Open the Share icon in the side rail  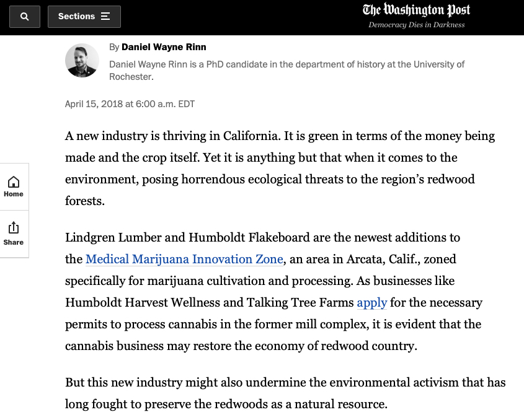[x=14, y=234]
